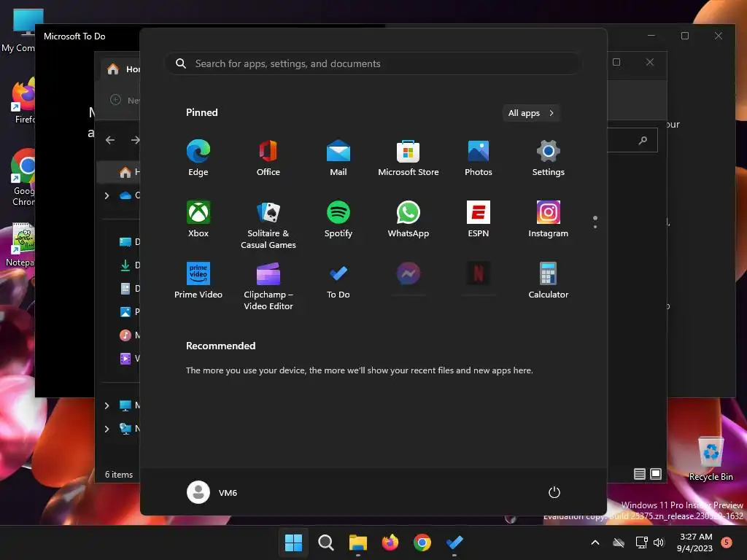The image size is (747, 560).
Task: Open Clipchamp Video Editor
Action: pos(268,286)
